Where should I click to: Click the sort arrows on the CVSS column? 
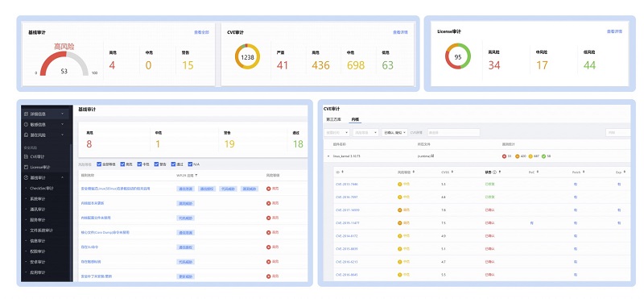coord(452,172)
